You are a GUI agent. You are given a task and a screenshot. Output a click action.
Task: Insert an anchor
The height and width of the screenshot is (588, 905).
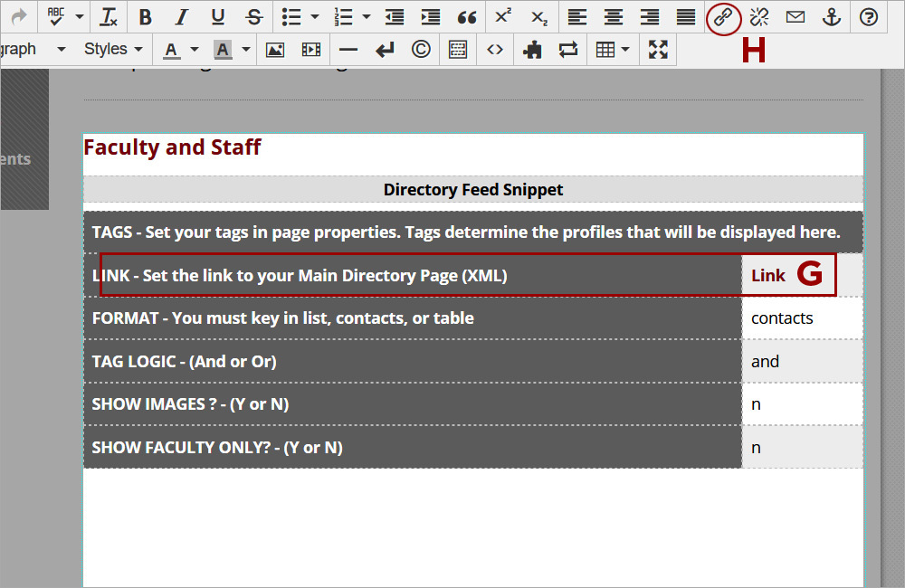tap(832, 16)
